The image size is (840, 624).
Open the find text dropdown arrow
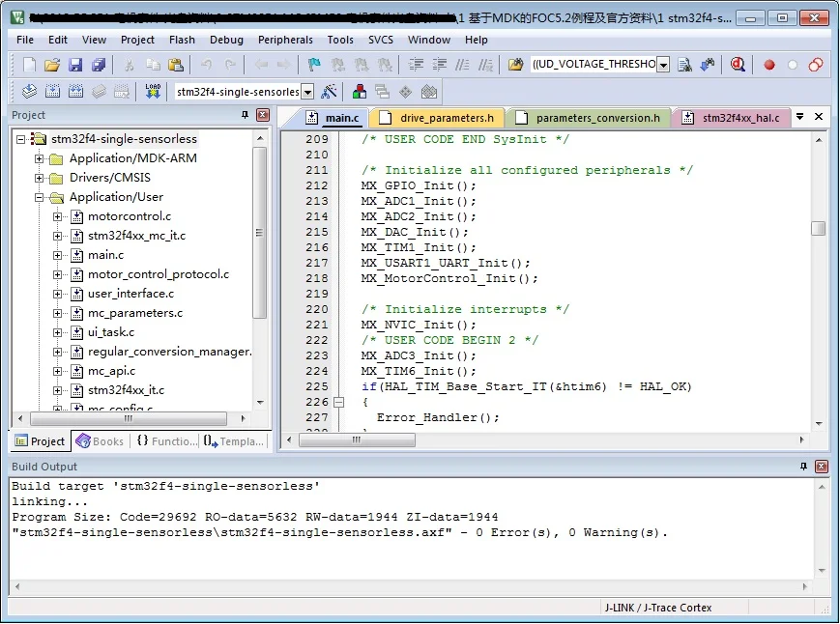click(663, 65)
